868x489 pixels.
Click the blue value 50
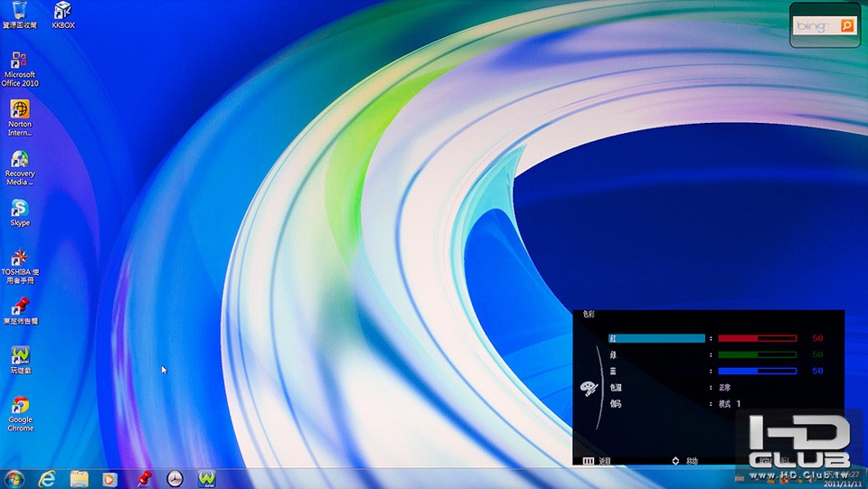click(817, 371)
